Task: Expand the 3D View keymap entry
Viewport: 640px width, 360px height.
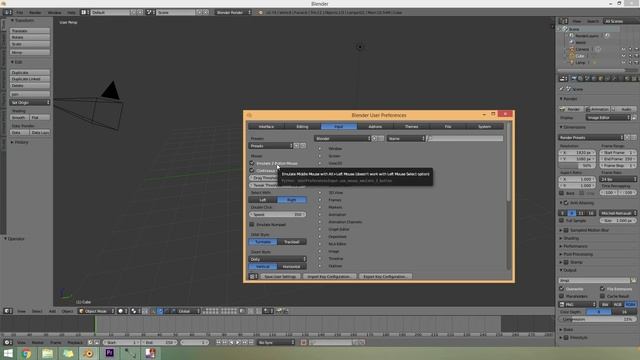Action: [x=320, y=193]
